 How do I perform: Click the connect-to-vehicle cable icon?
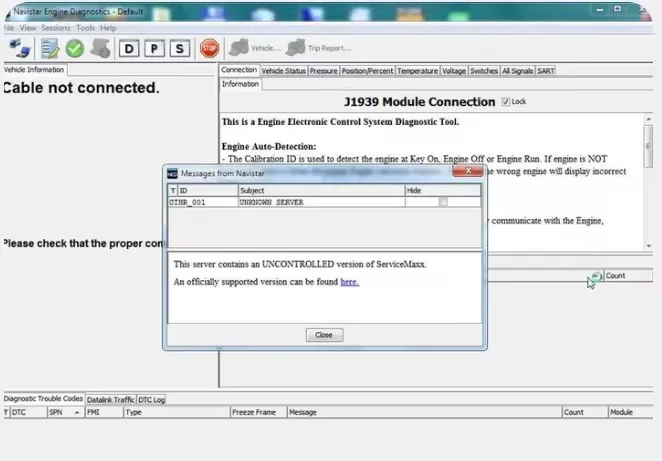[19, 48]
